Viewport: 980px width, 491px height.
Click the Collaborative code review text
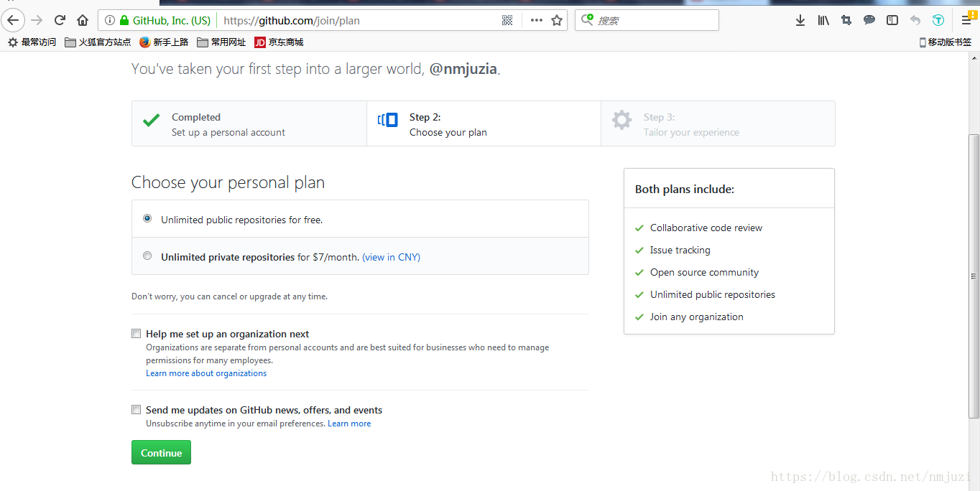(706, 228)
